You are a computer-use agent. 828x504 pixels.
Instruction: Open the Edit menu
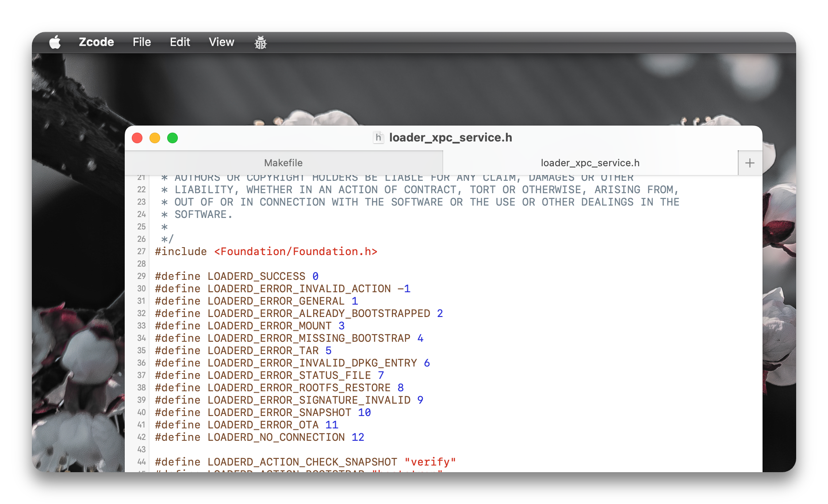click(180, 42)
